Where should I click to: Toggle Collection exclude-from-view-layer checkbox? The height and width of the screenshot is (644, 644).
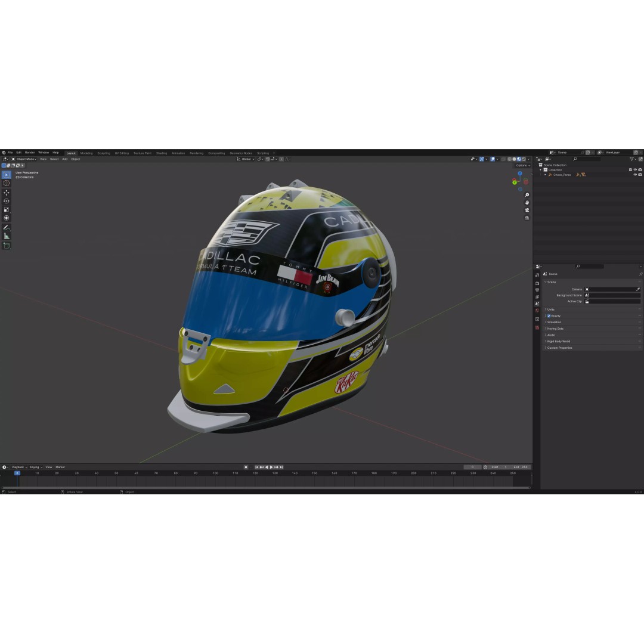[x=630, y=169]
